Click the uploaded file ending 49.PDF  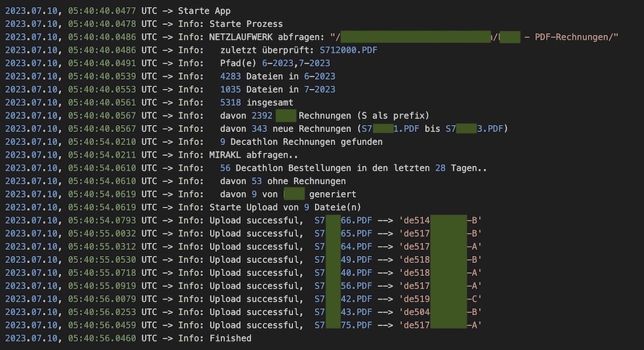click(343, 260)
